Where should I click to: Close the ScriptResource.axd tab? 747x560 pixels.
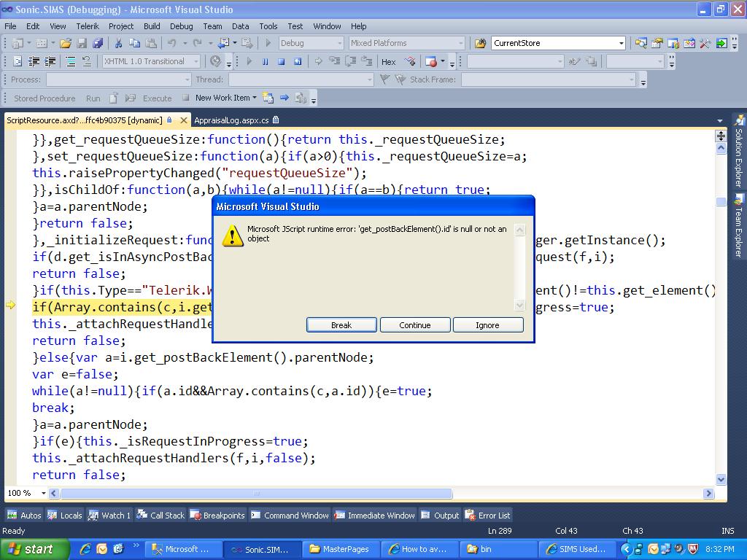point(183,120)
